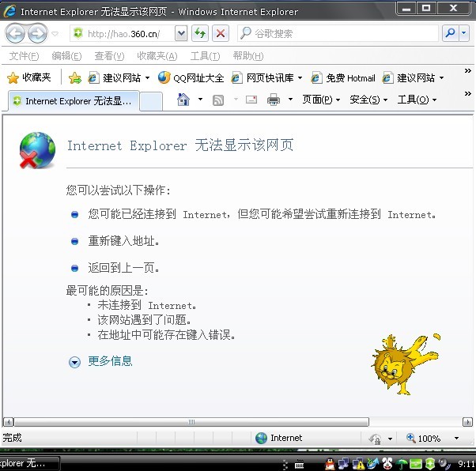Click the hao.360.cn address bar

click(x=123, y=33)
